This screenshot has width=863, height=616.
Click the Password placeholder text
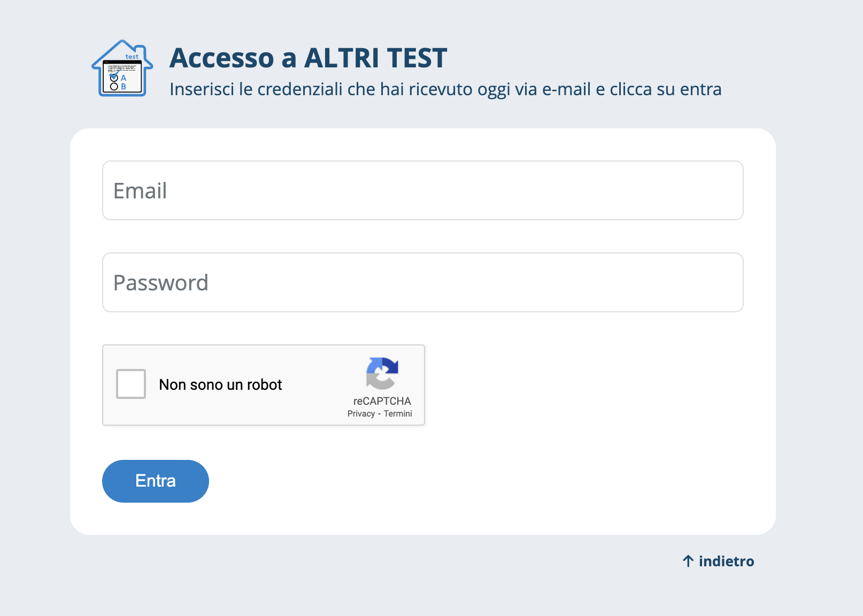(x=160, y=283)
